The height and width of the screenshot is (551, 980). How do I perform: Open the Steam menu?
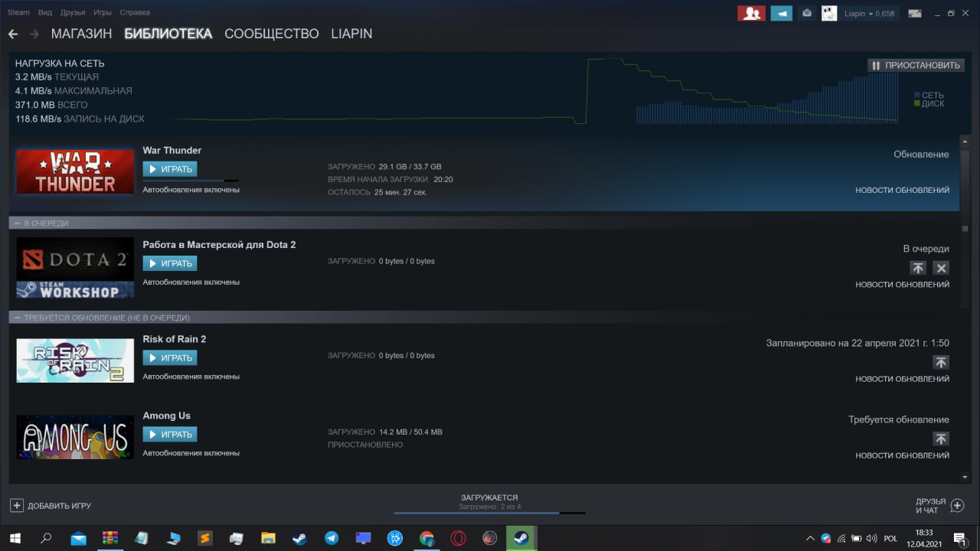point(18,12)
